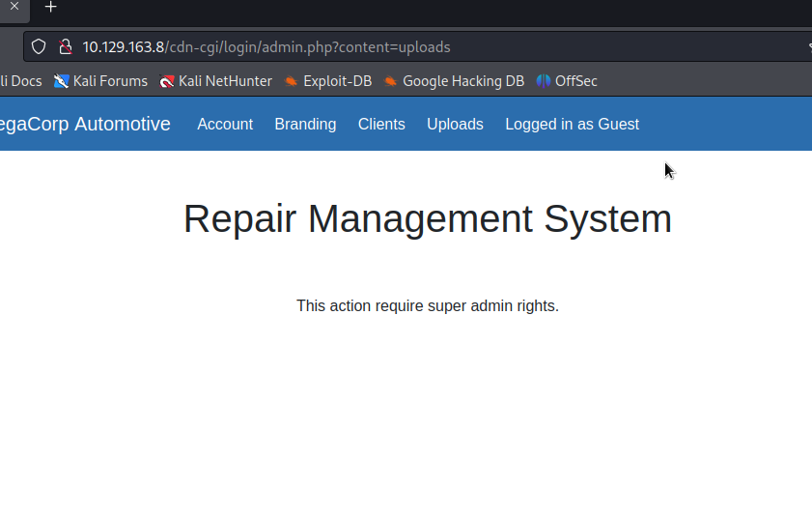
Task: Close the current browser tab
Action: click(14, 6)
